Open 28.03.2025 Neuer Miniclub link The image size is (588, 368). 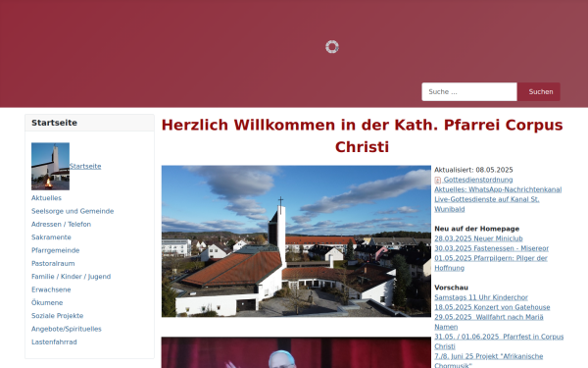coord(478,238)
